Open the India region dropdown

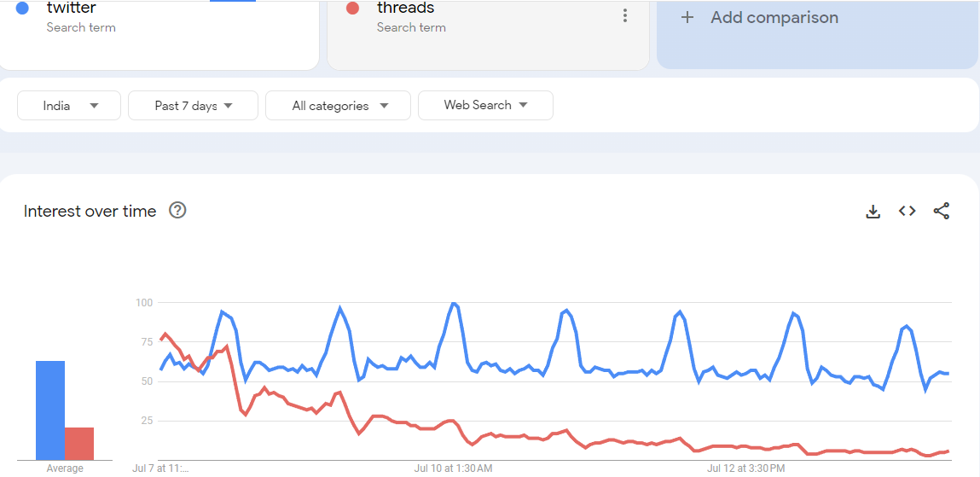click(x=69, y=106)
